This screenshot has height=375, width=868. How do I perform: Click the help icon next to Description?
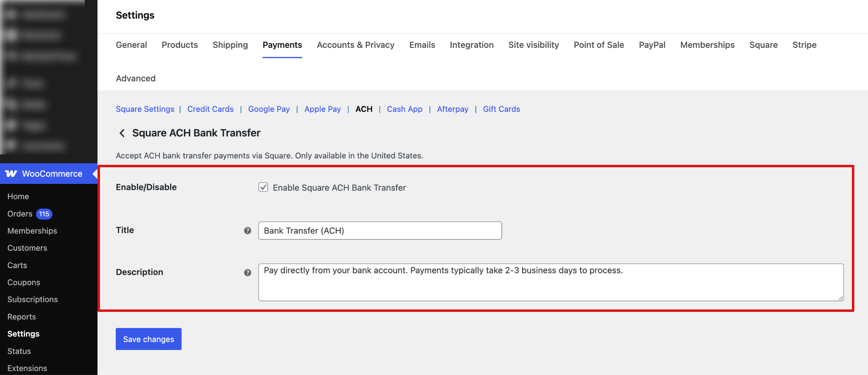pos(248,272)
